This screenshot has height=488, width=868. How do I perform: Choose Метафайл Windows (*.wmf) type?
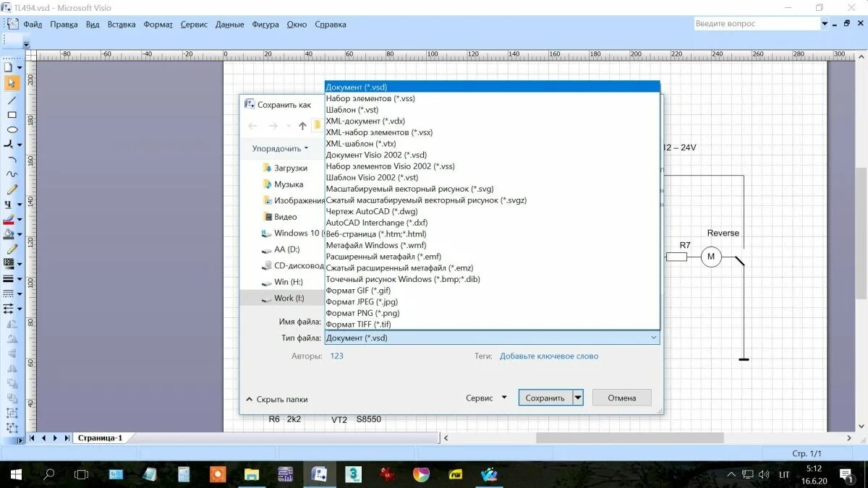point(493,245)
